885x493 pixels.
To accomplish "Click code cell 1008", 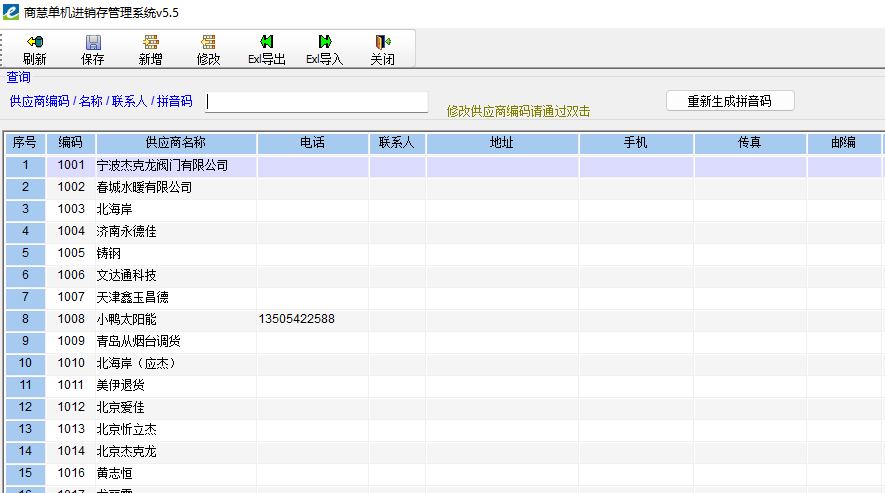I will point(71,319).
